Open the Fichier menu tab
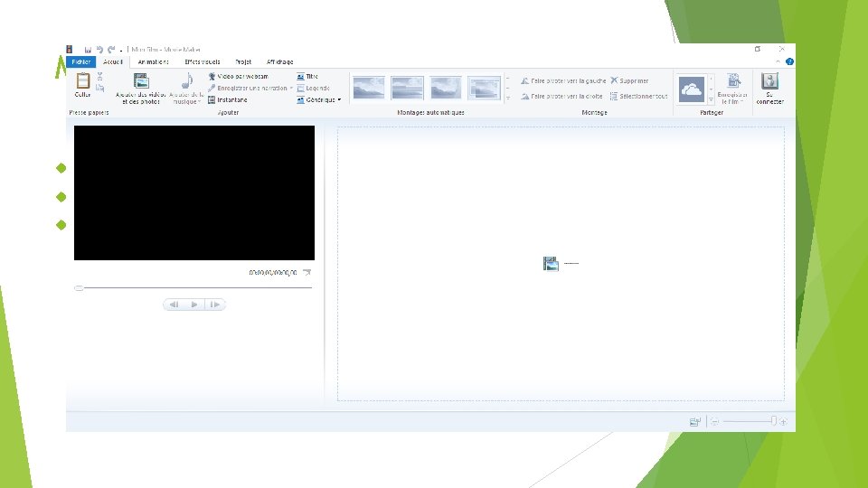The image size is (868, 488). pyautogui.click(x=80, y=62)
